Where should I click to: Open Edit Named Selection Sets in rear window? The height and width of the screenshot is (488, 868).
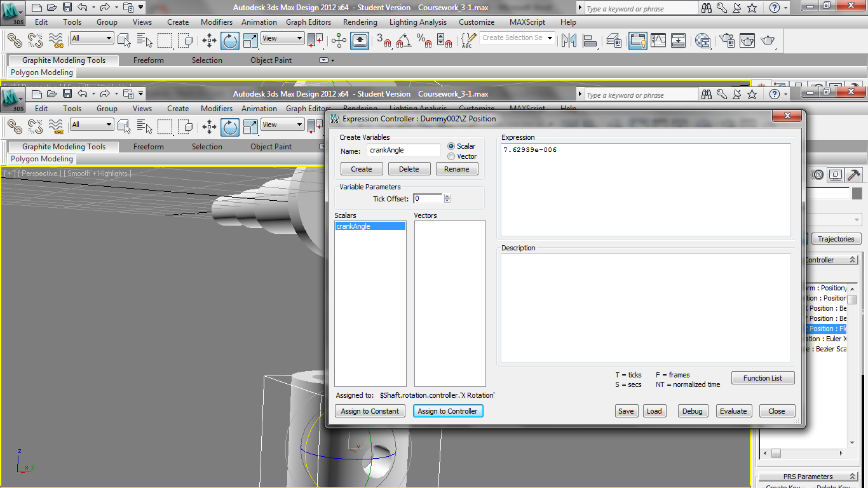pos(467,40)
